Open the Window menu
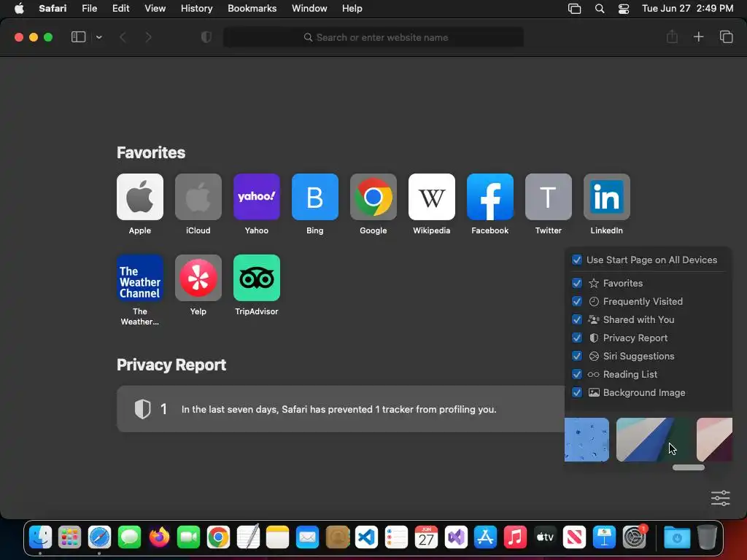 pyautogui.click(x=309, y=9)
